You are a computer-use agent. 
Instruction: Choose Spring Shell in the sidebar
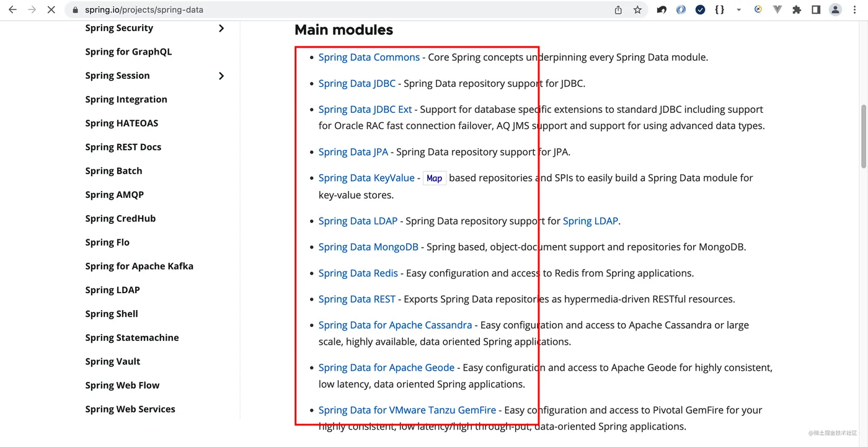pyautogui.click(x=112, y=314)
